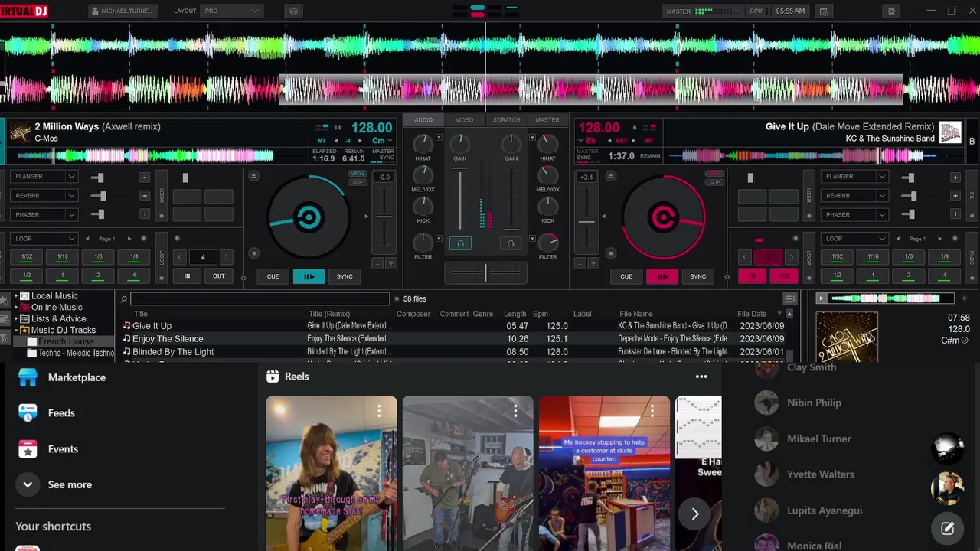This screenshot has width=980, height=551.
Task: Open Michael Turner user account button
Action: click(123, 11)
